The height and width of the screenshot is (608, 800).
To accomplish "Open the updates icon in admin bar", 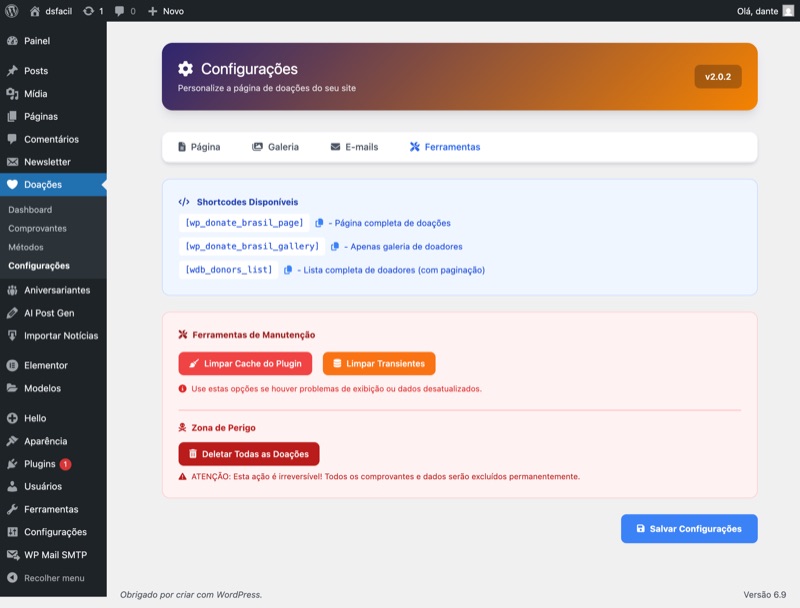I will click(x=93, y=11).
